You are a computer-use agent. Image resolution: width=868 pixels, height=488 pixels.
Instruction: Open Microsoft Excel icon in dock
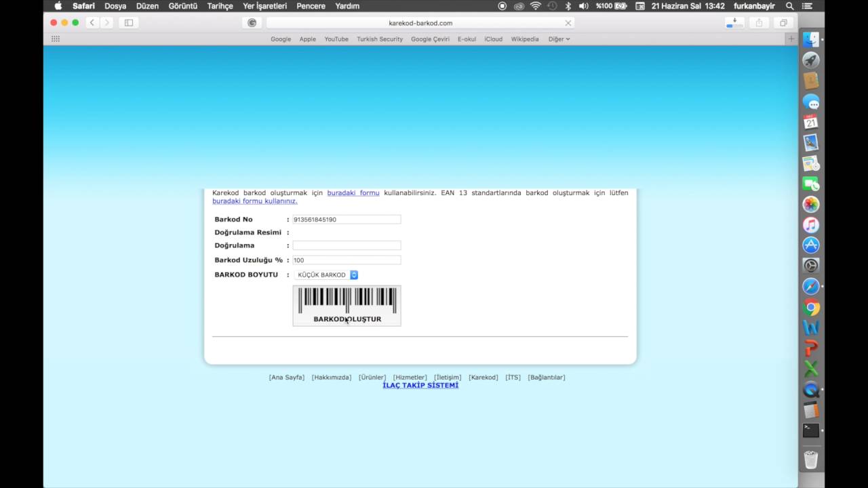pyautogui.click(x=811, y=369)
